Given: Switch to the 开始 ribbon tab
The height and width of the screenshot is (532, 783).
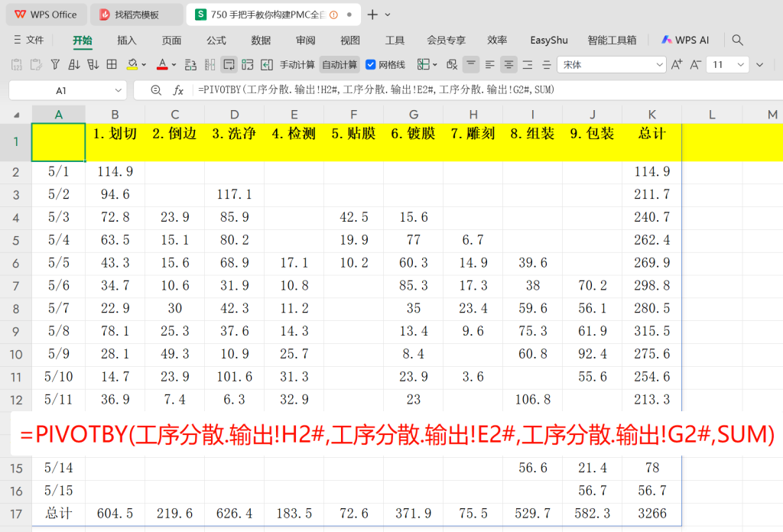Looking at the screenshot, I should 83,41.
